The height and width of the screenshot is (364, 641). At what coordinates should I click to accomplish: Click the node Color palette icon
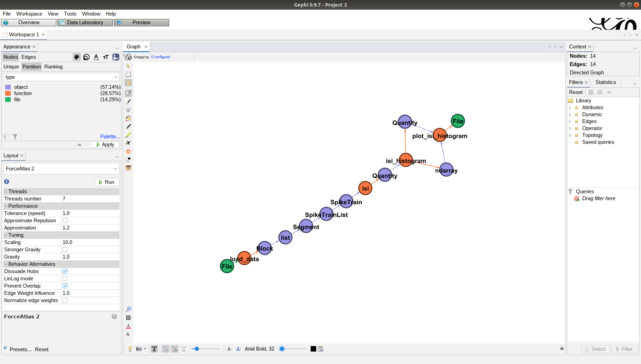pyautogui.click(x=77, y=57)
